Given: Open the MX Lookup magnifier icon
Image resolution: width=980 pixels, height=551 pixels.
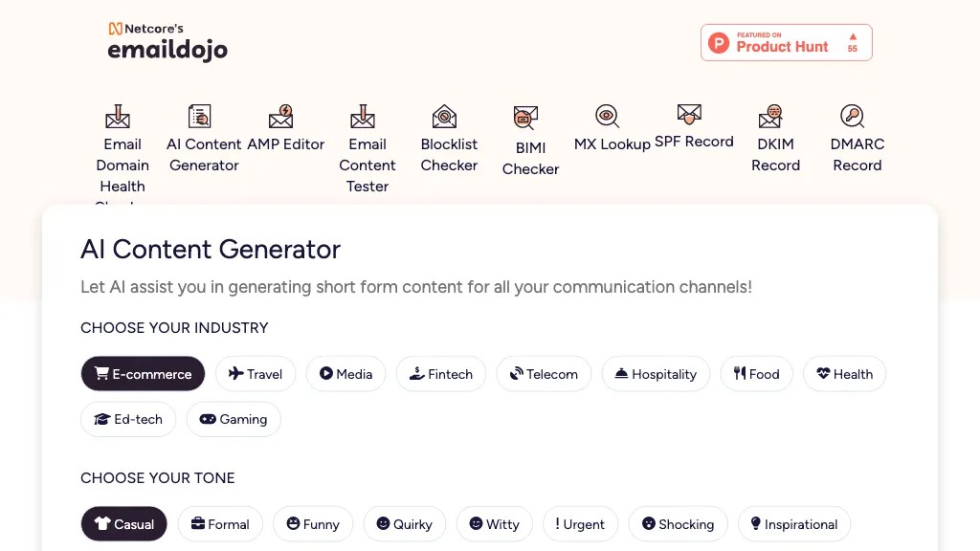Looking at the screenshot, I should point(607,117).
